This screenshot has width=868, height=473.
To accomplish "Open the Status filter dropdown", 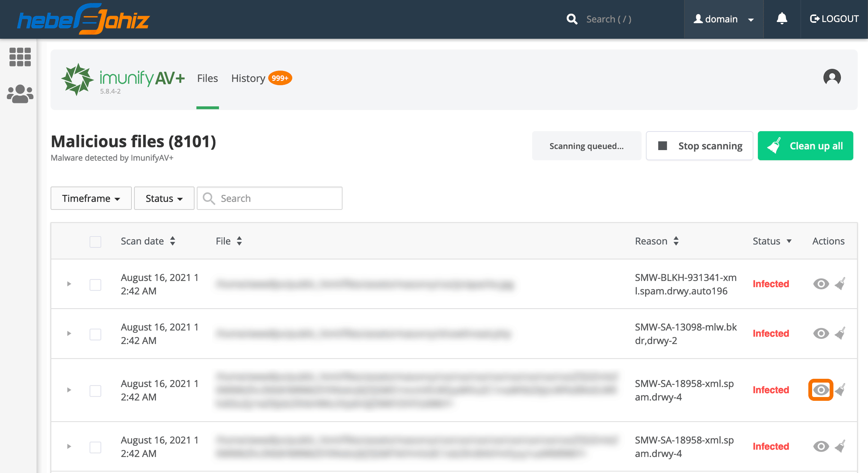I will tap(164, 198).
